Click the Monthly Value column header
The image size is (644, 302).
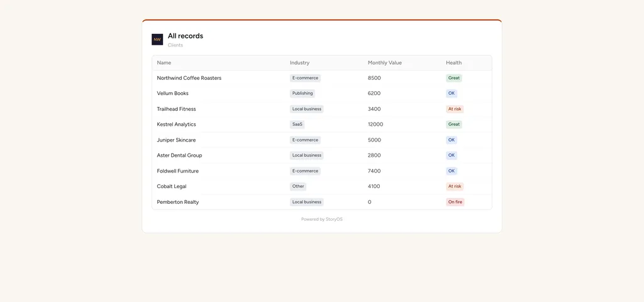tap(384, 63)
